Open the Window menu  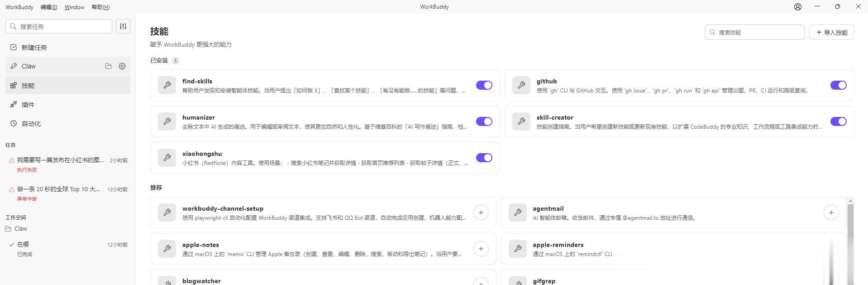coord(74,7)
